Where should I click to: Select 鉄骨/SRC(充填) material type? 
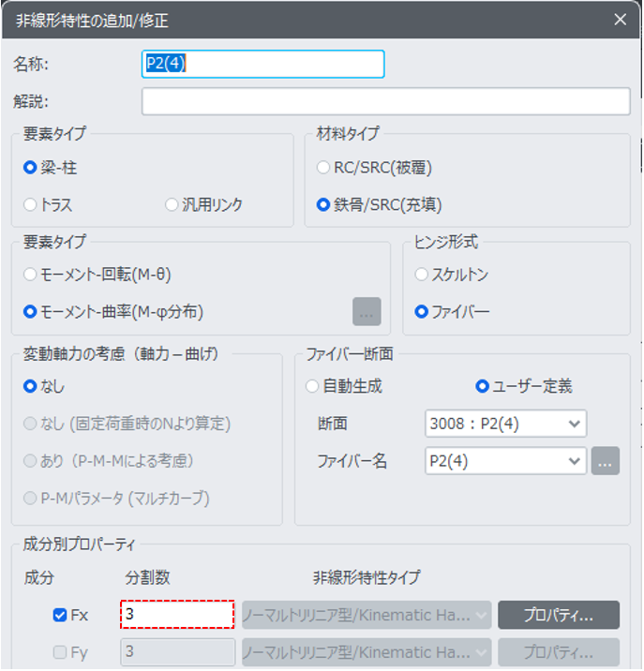point(324,204)
